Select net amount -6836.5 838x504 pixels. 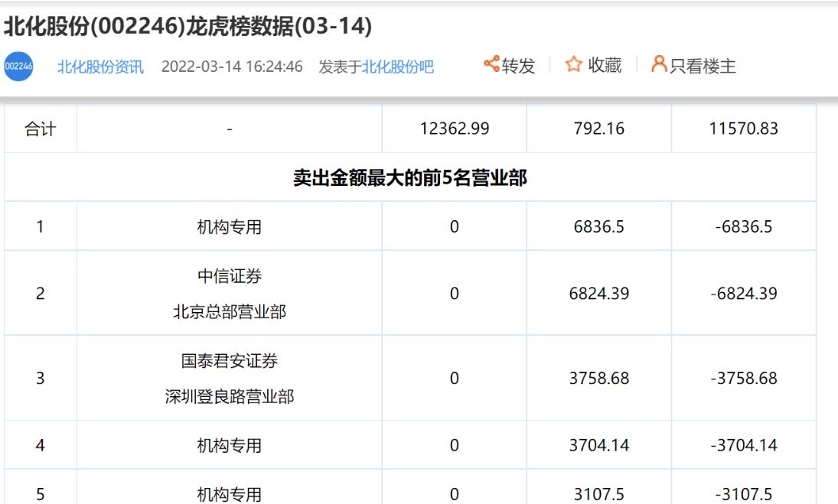point(743,227)
